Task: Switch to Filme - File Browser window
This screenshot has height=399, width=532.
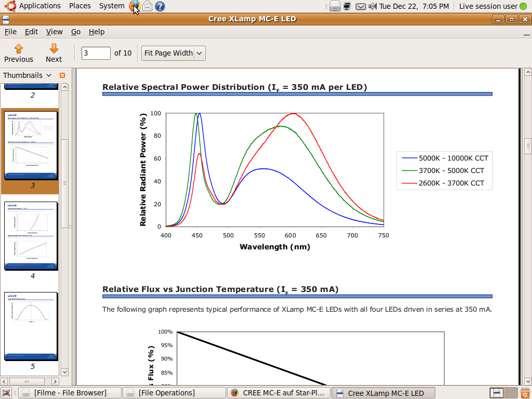Action: coord(70,393)
